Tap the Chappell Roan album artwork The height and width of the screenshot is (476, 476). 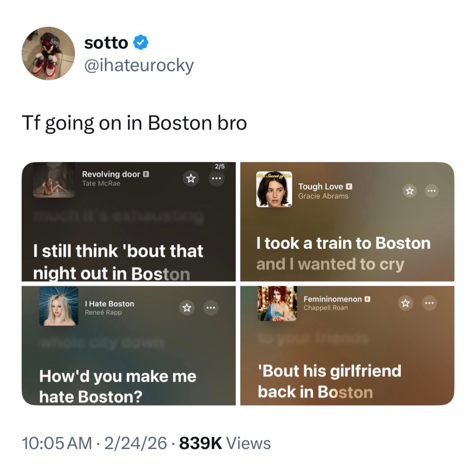277,303
